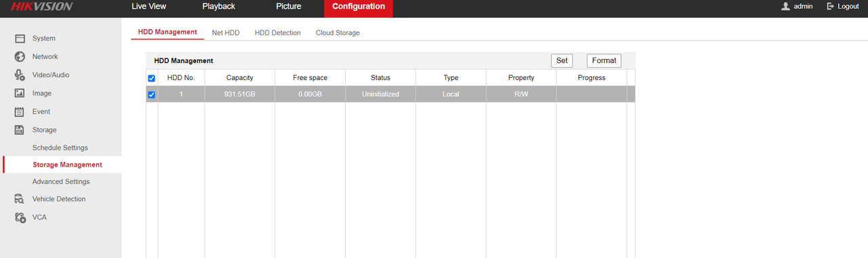Open System settings in sidebar
Screen dimensions: 868x258
(x=44, y=39)
